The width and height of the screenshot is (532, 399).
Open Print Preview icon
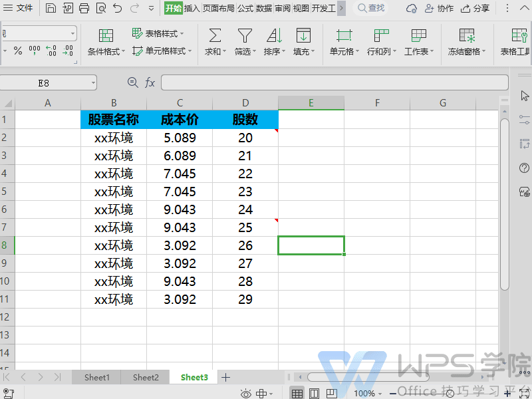101,8
